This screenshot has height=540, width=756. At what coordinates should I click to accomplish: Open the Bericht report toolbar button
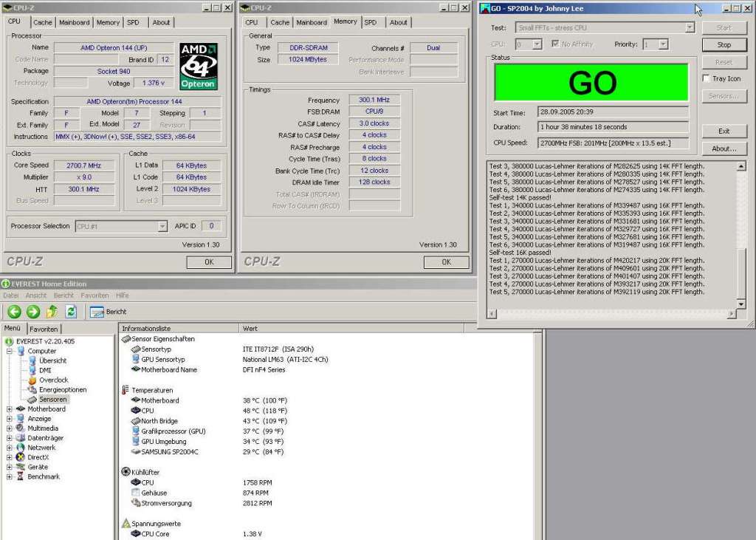point(108,312)
